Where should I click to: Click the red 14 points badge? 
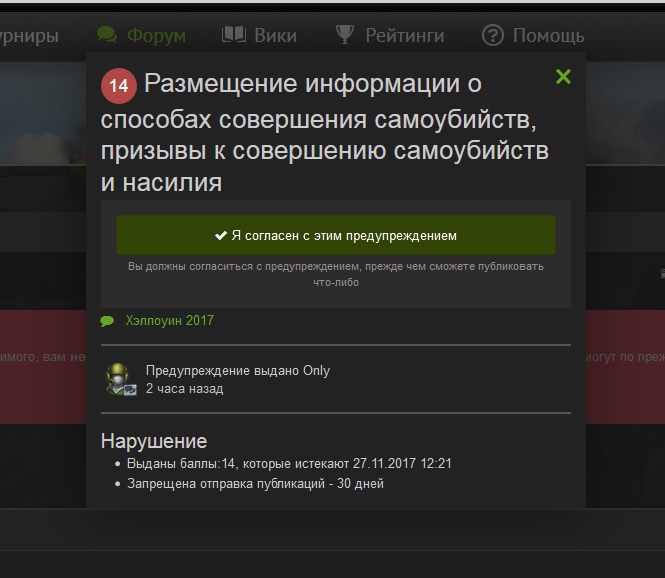click(119, 86)
